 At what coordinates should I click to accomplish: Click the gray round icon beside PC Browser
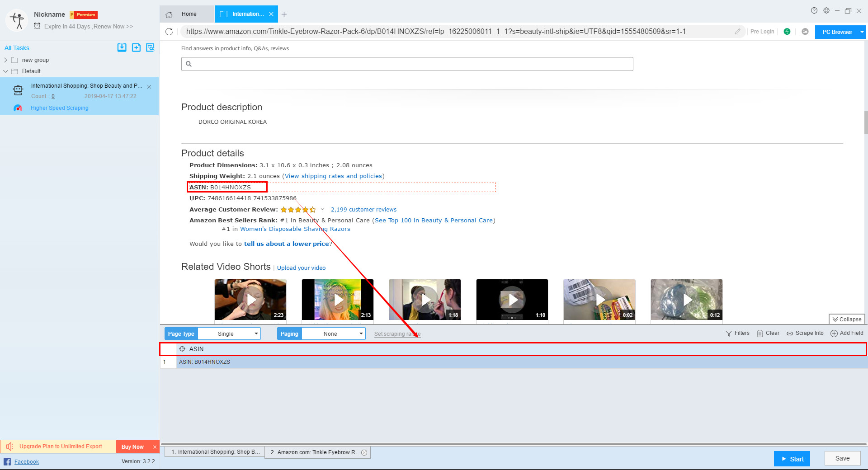[x=805, y=32]
